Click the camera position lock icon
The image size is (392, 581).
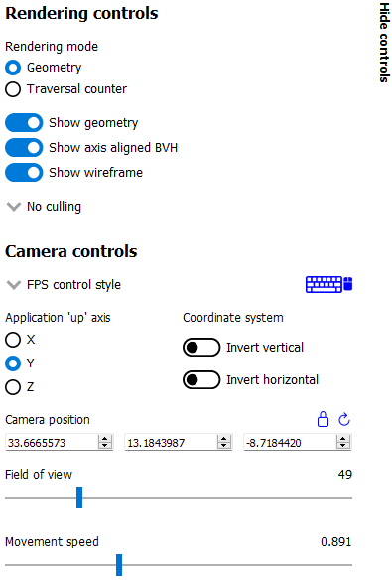[x=323, y=419]
